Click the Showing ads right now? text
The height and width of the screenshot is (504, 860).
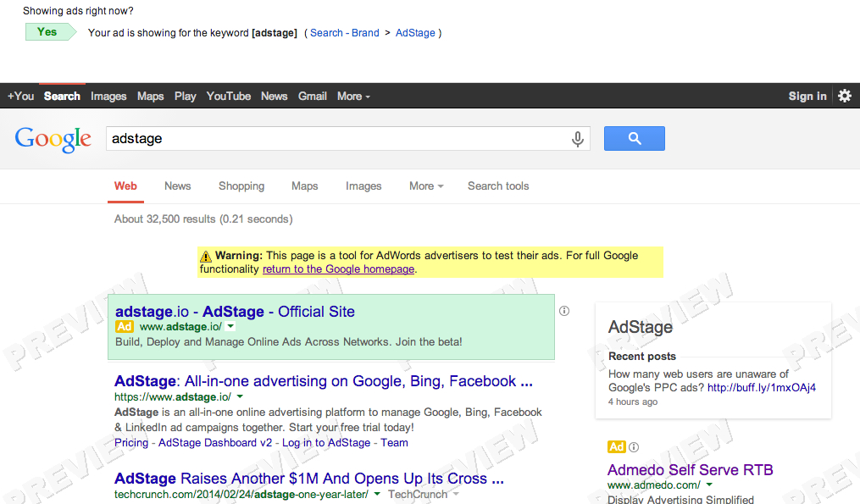[78, 11]
